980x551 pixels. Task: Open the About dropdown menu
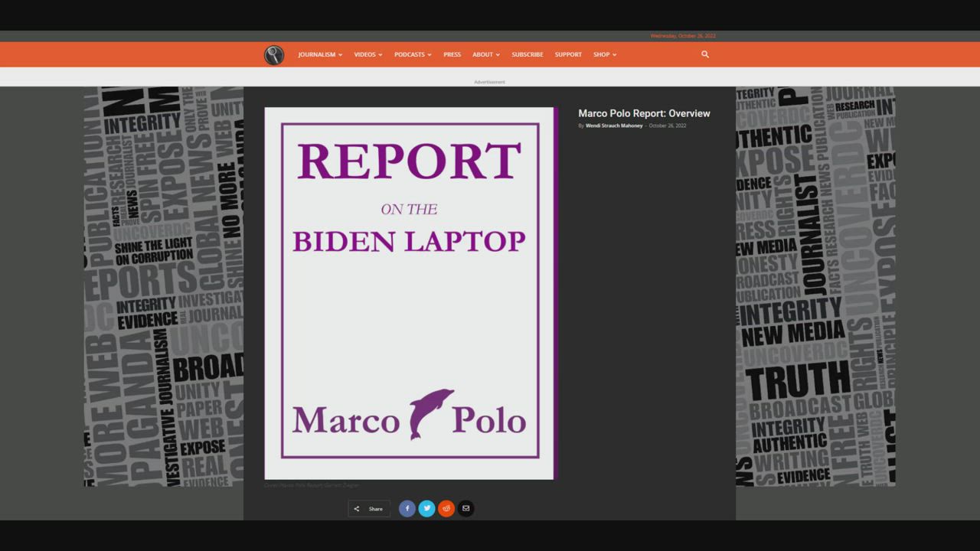point(485,54)
